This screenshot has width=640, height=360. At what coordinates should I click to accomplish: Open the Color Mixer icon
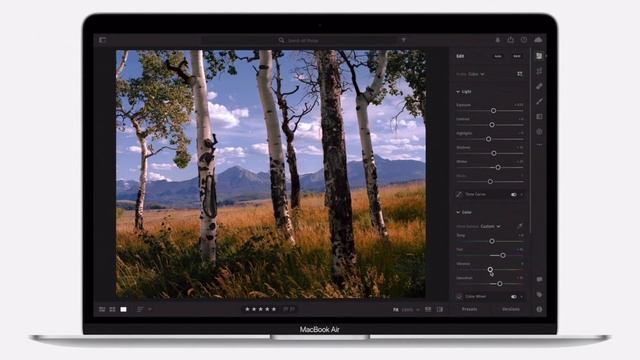(x=459, y=297)
